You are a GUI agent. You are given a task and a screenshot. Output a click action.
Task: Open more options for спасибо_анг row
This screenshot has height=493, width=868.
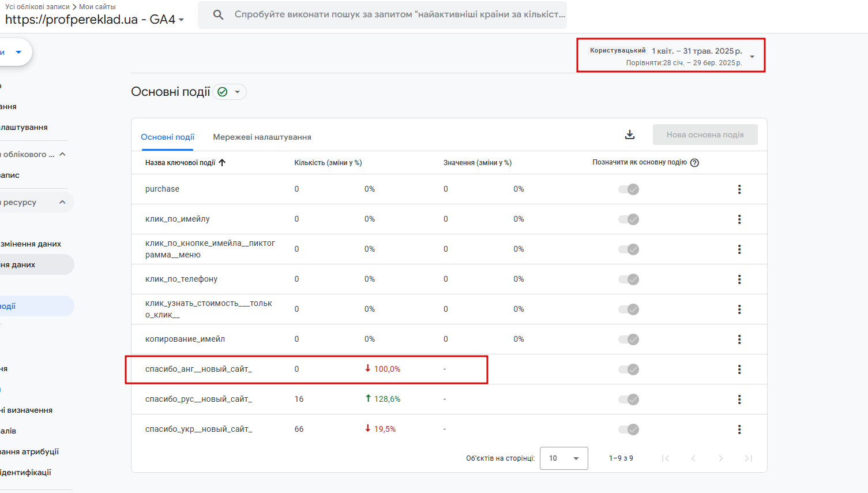click(739, 369)
